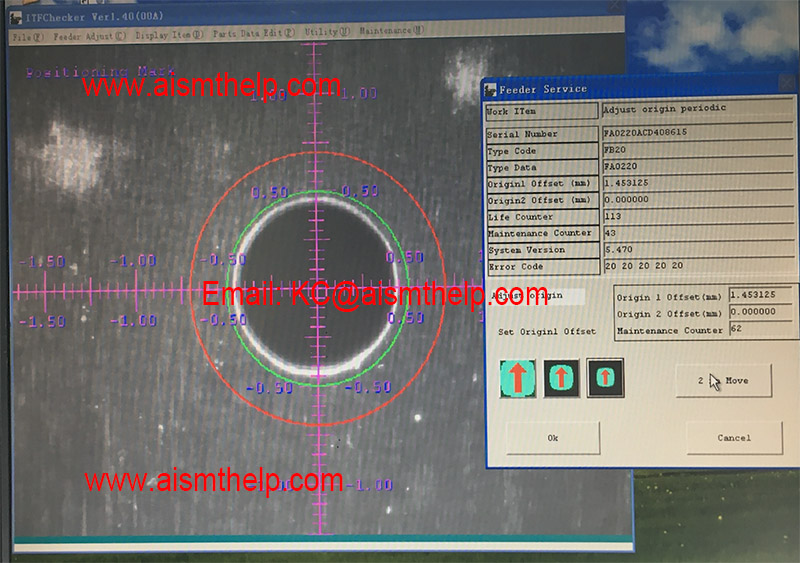Click the Feeder Service dialog icon
Screen dimensions: 800x563
pyautogui.click(x=491, y=89)
